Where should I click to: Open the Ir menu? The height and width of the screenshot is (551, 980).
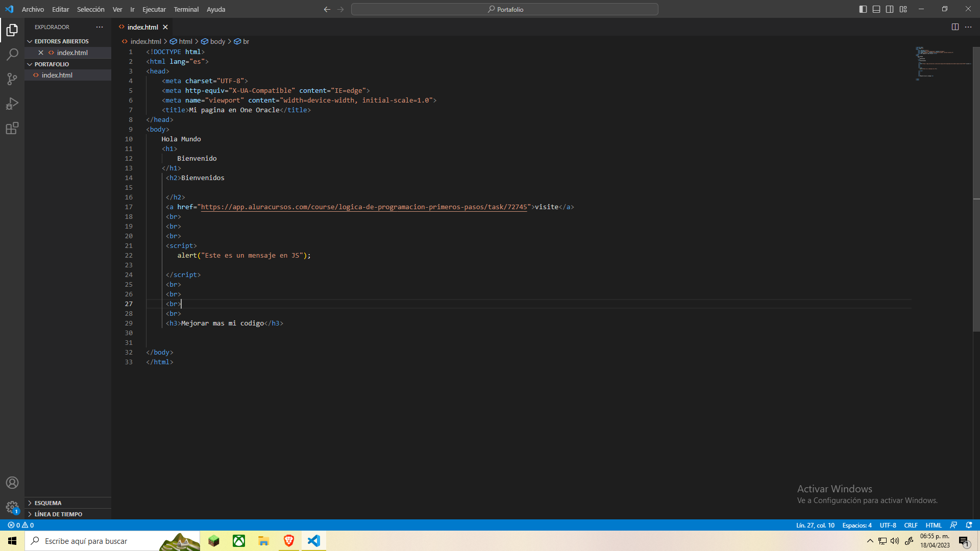click(x=132, y=9)
